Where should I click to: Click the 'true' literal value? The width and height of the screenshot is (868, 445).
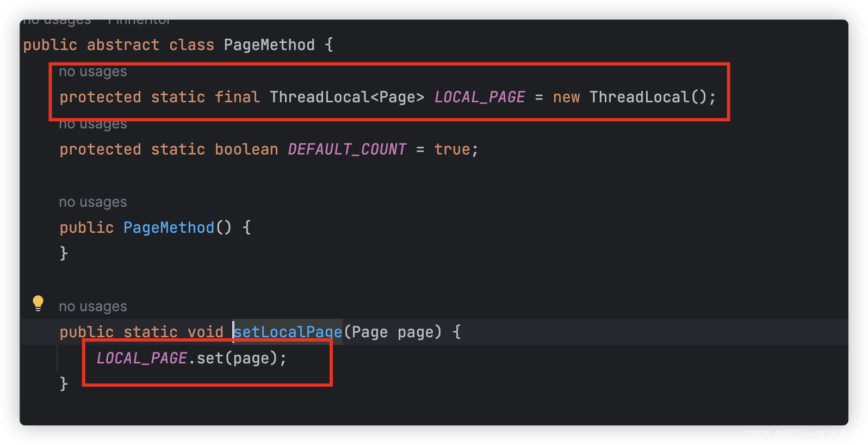(x=452, y=149)
